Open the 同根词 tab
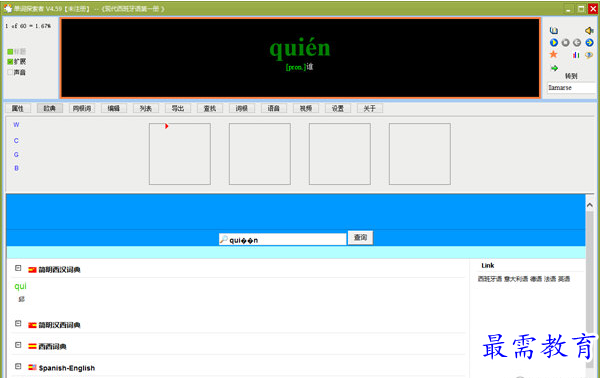The image size is (604, 378). tap(82, 108)
